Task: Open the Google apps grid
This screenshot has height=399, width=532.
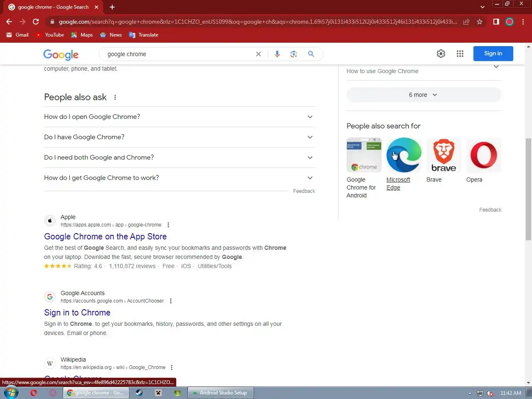Action: point(460,54)
